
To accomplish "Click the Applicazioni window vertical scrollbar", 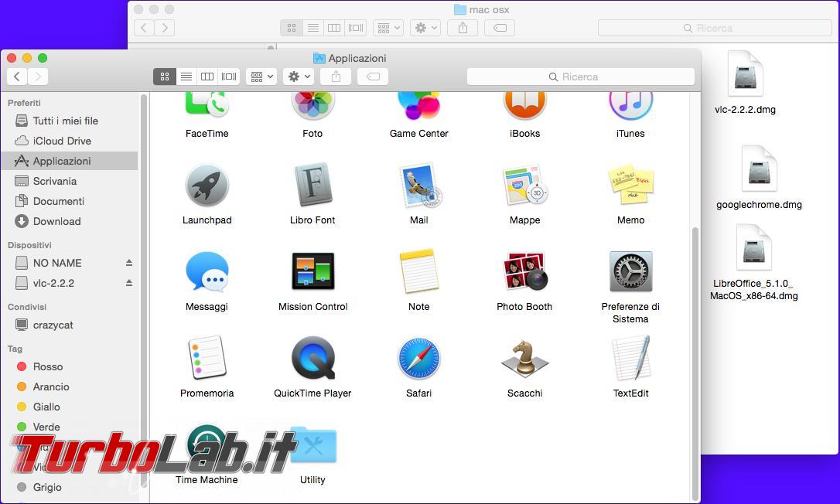I will coord(695,364).
